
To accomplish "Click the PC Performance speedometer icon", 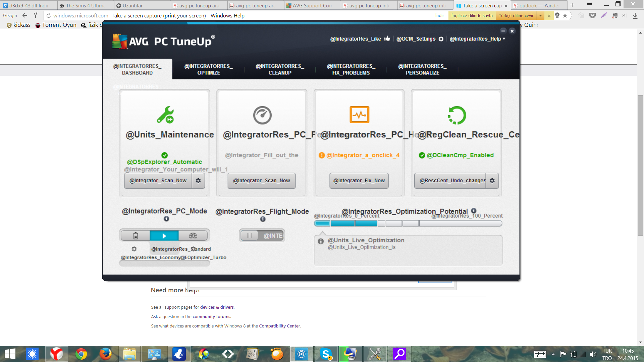I will (x=262, y=115).
